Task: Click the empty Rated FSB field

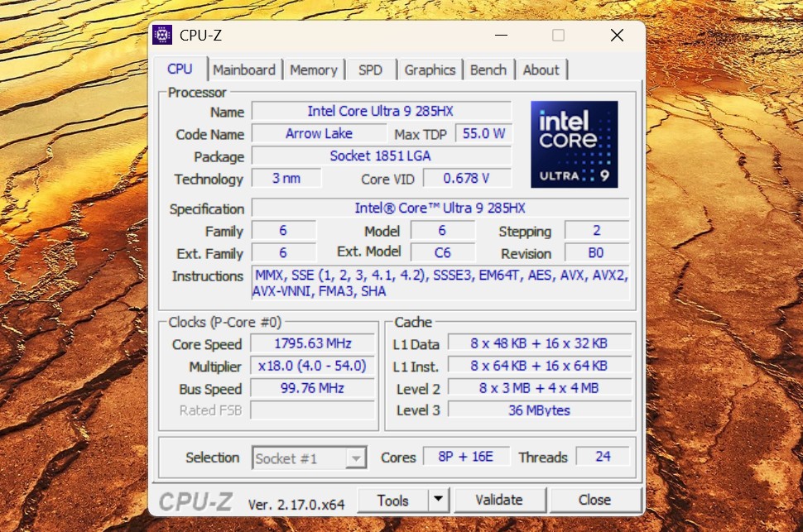Action: (x=312, y=410)
